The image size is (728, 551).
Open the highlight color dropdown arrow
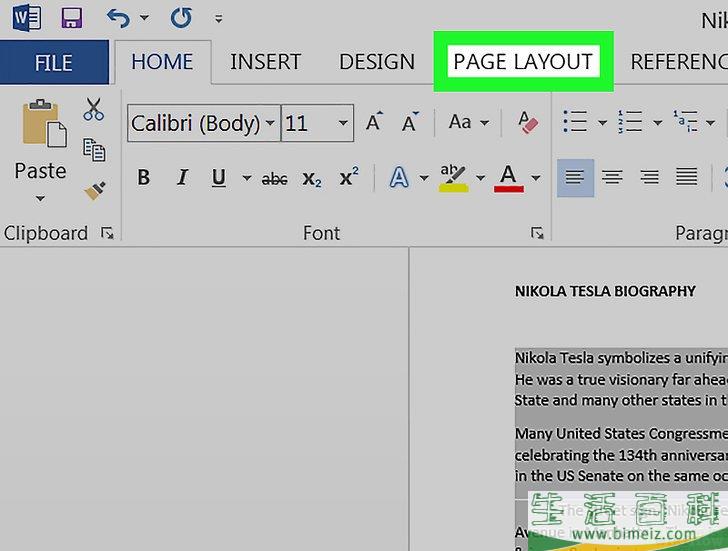click(x=480, y=177)
